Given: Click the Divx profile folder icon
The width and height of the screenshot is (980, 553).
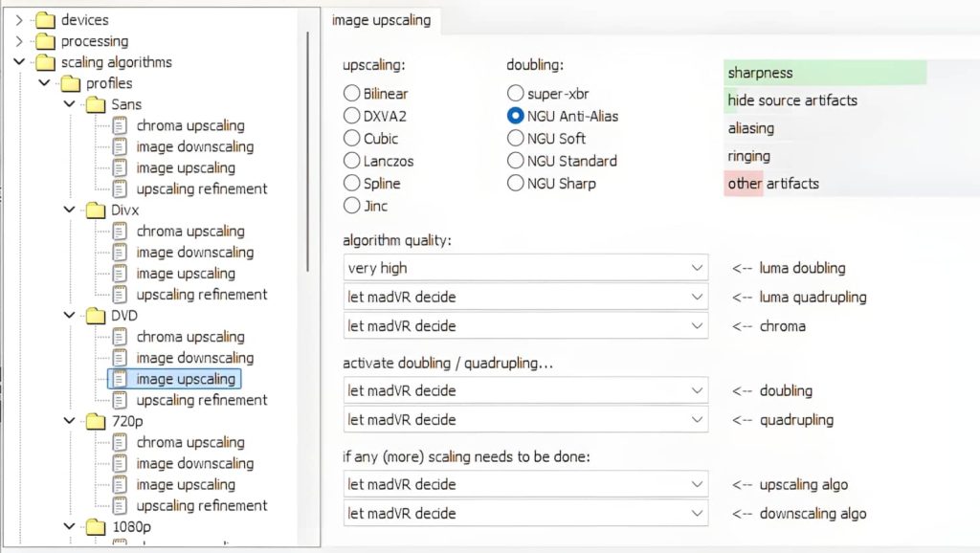Looking at the screenshot, I should pyautogui.click(x=95, y=210).
